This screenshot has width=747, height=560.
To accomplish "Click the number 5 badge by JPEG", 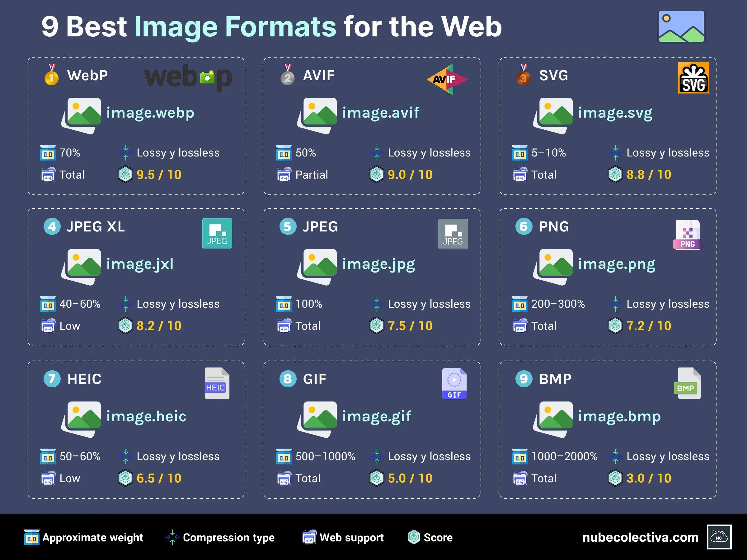I will tap(288, 226).
